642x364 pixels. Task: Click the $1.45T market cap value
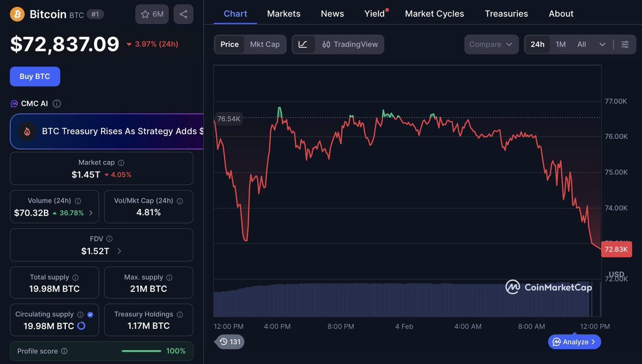pyautogui.click(x=86, y=174)
